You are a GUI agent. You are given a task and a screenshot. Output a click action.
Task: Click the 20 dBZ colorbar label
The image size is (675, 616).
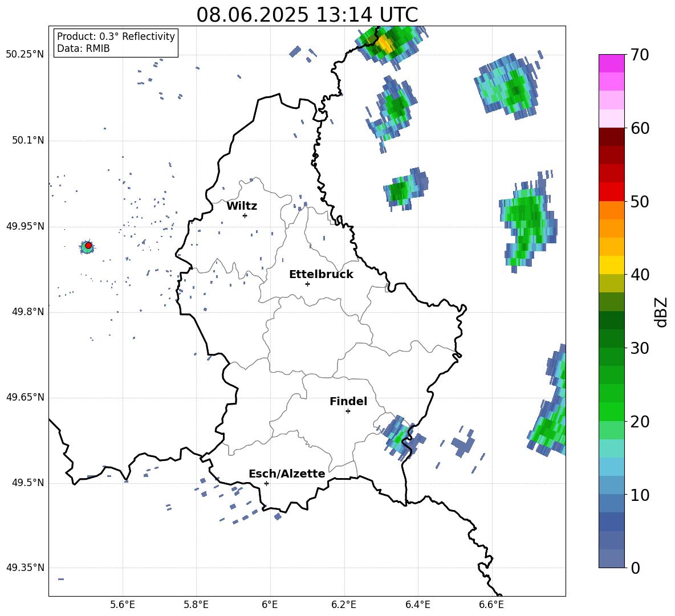[639, 422]
